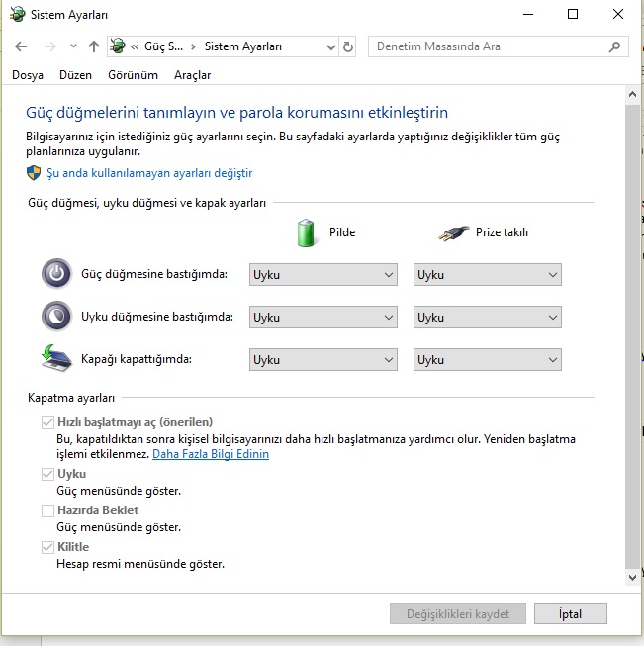Click the sleep button moon icon

click(56, 317)
